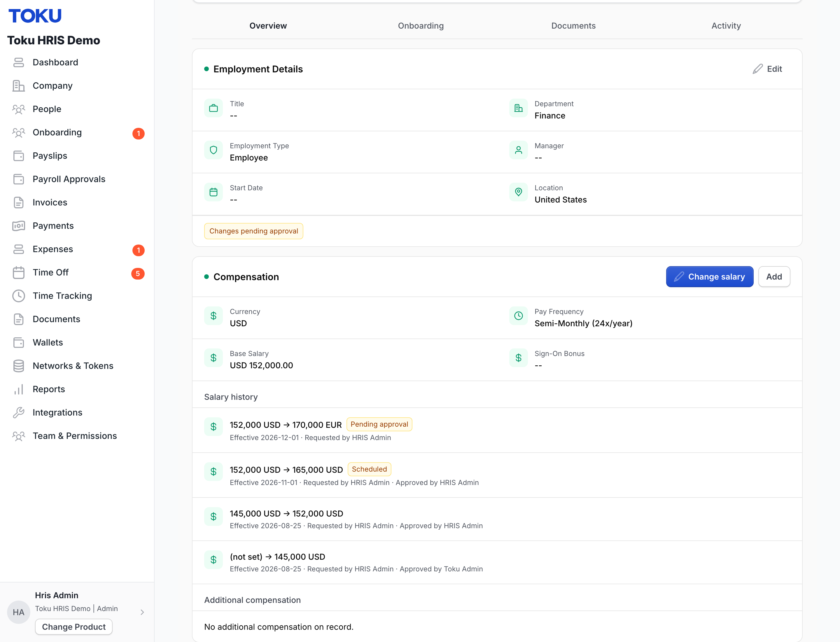
Task: Click the Finance department value
Action: (550, 115)
